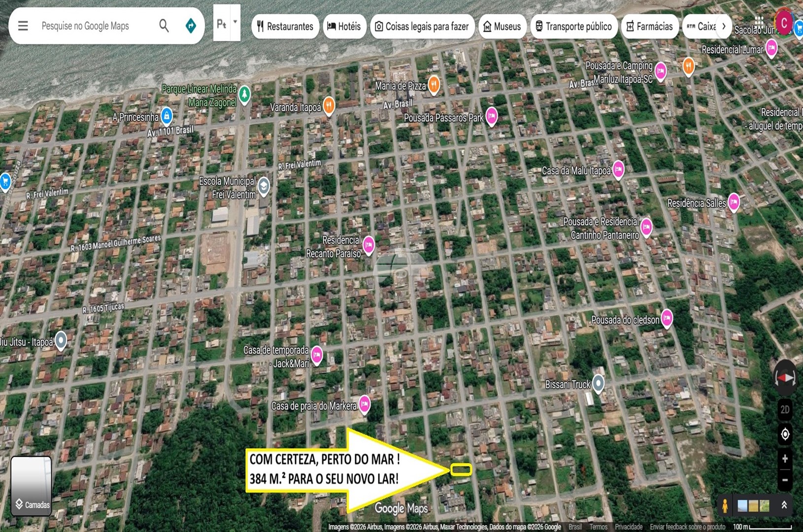This screenshot has width=803, height=532.
Task: Open the Termos link
Action: pos(598,527)
